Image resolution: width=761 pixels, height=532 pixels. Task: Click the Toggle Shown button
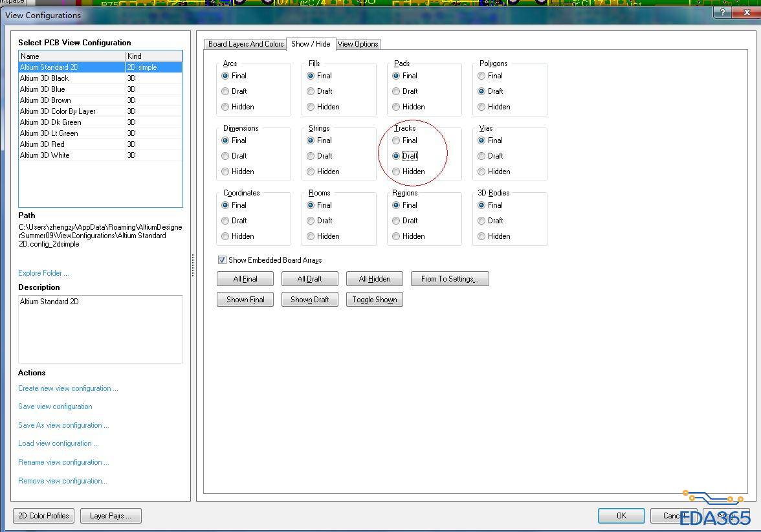coord(375,300)
